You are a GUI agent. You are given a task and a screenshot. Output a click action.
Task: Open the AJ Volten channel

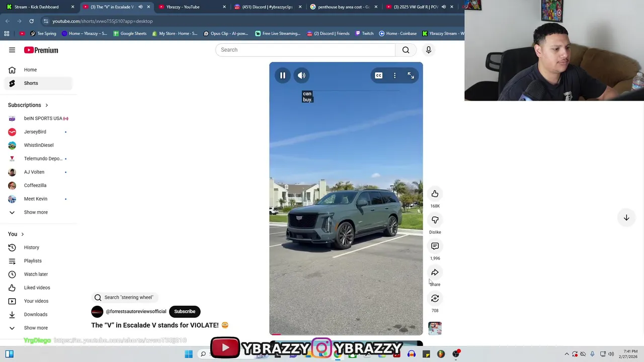(38, 172)
